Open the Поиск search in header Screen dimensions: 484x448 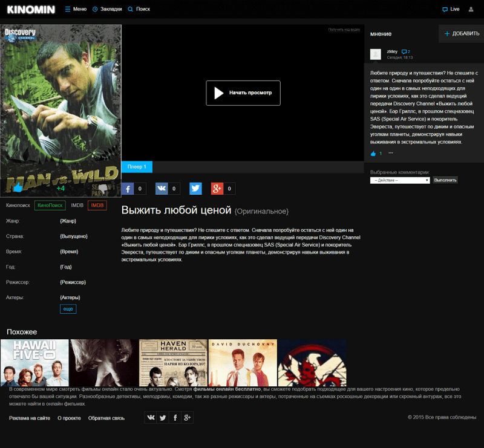tap(139, 9)
